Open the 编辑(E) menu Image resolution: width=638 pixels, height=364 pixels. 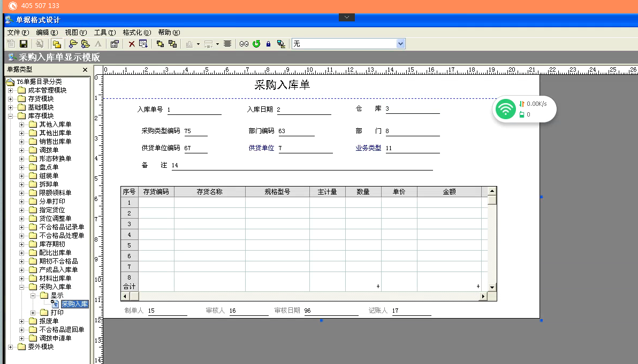pos(47,33)
